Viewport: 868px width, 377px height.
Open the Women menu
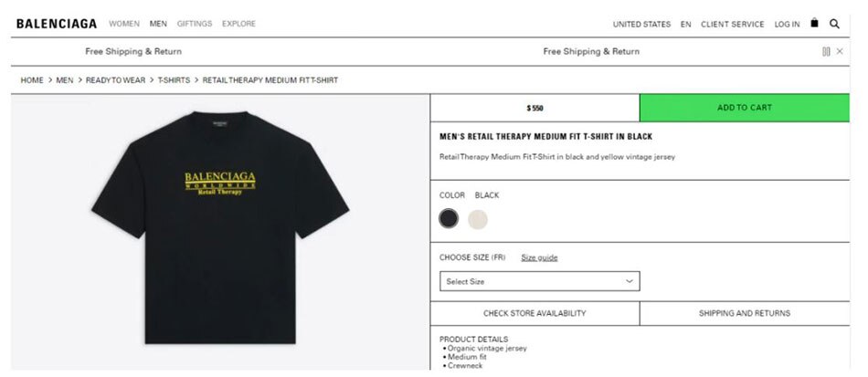(124, 24)
